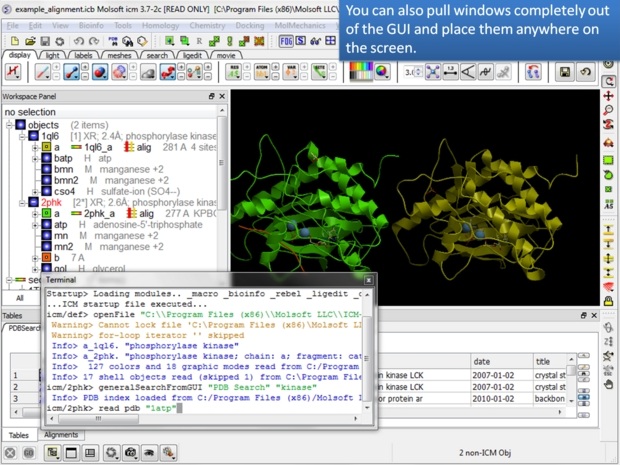Switch to the ligedit tab
Viewport: 620px width, 465px height.
[x=192, y=55]
